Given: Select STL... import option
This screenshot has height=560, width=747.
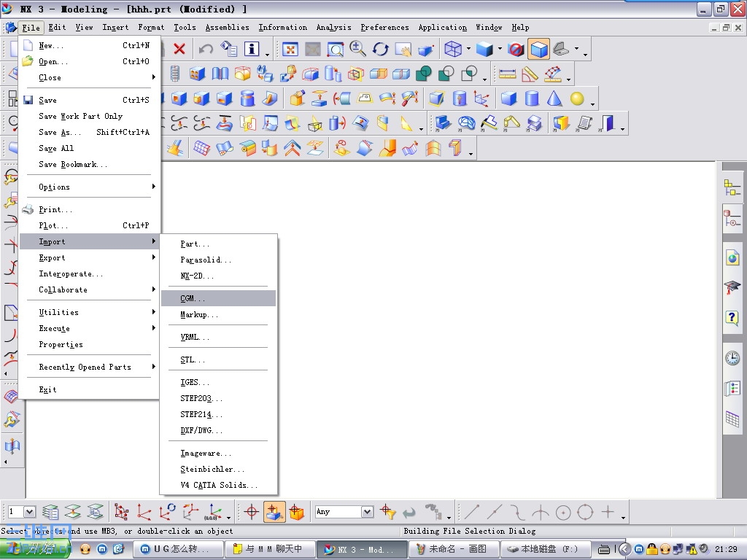Looking at the screenshot, I should click(219, 359).
